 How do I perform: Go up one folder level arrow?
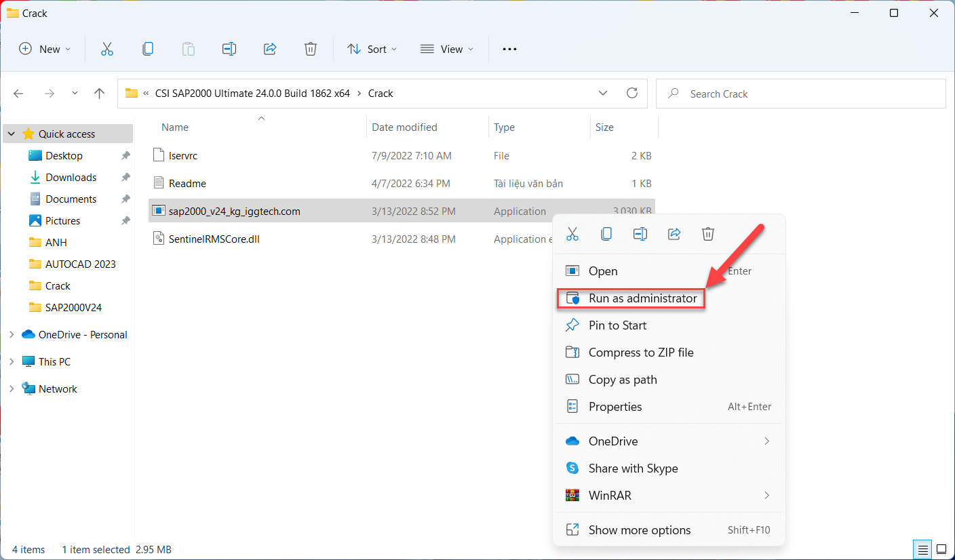coord(100,94)
